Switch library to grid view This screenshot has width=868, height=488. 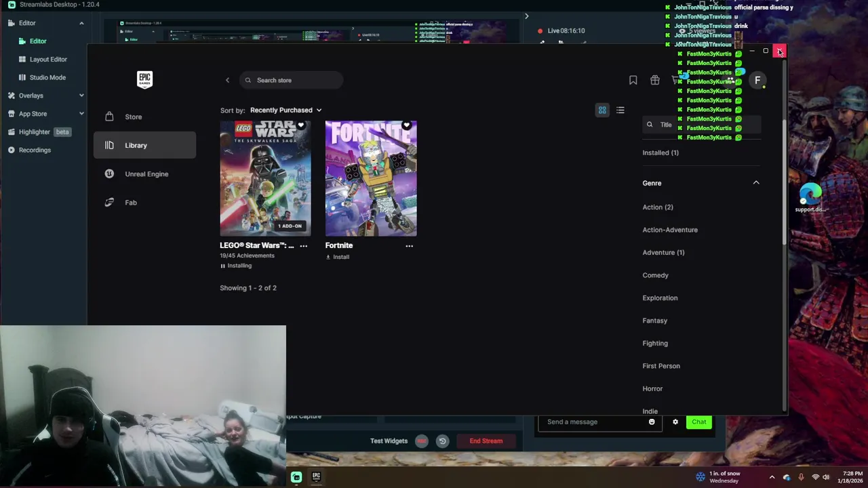click(x=602, y=110)
